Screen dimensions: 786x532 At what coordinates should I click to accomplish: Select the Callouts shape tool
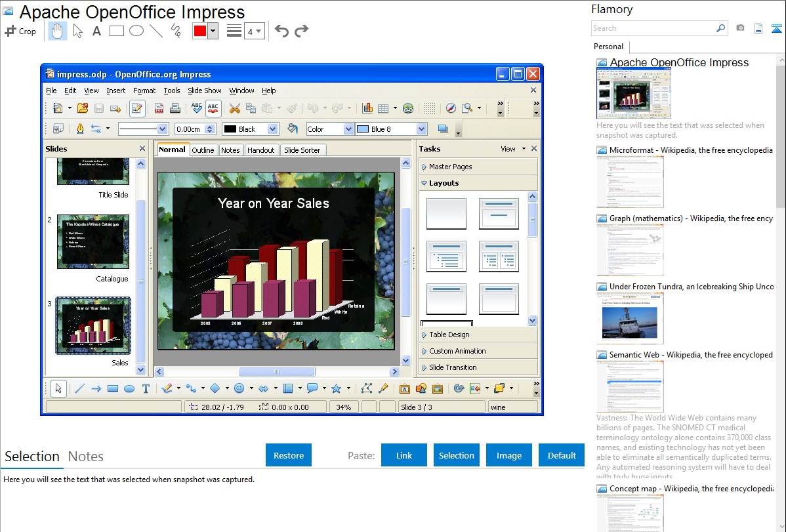(x=312, y=388)
